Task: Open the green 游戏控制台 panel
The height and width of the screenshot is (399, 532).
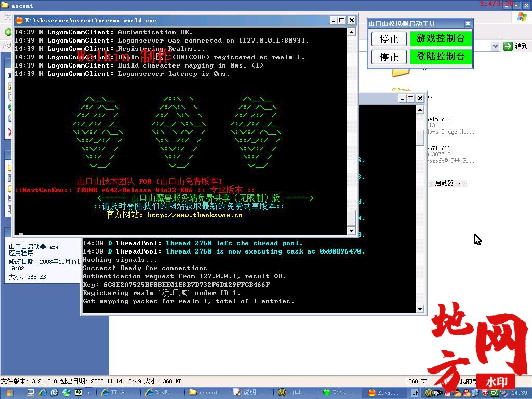Action: coord(441,38)
